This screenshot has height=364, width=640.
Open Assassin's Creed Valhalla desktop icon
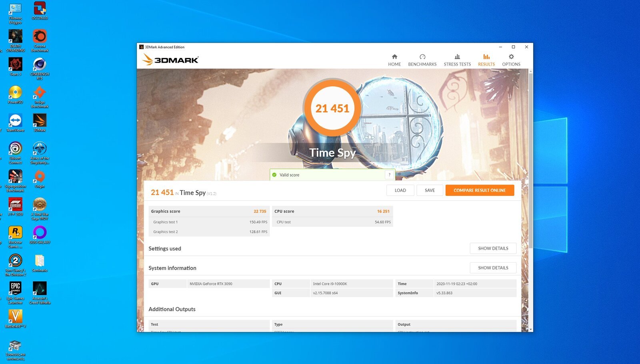click(x=40, y=292)
